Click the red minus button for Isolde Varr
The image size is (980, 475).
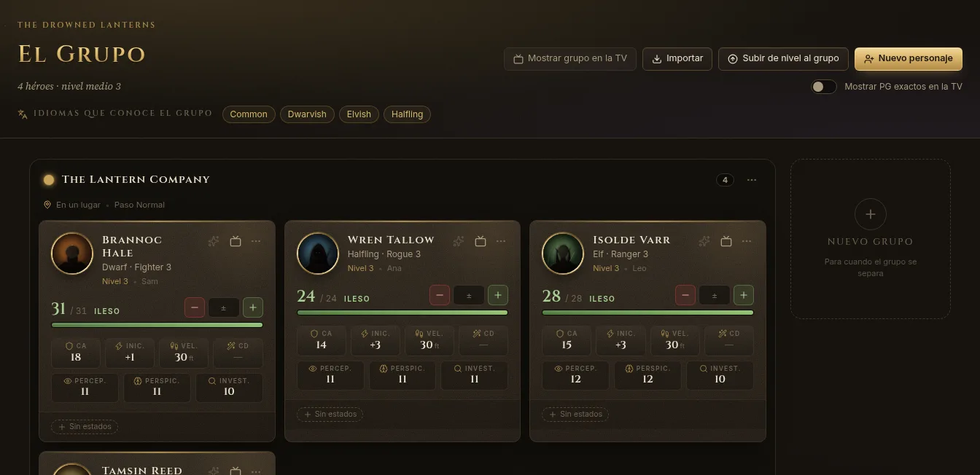click(685, 295)
